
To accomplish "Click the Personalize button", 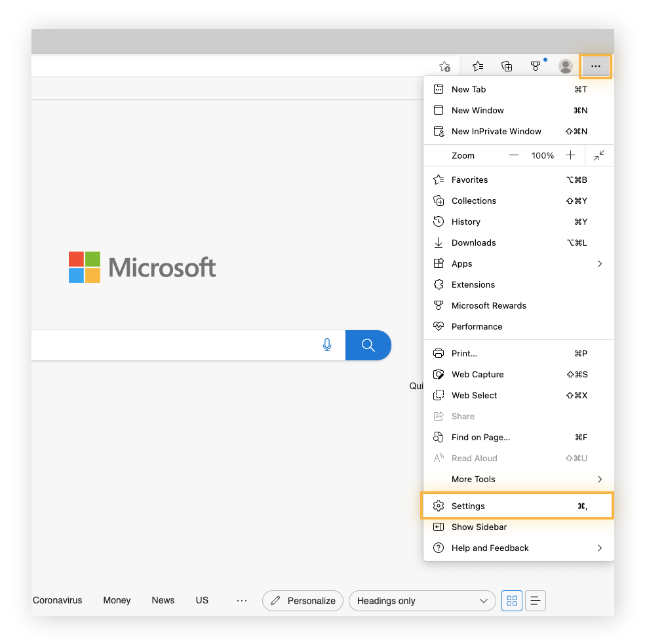I will (x=302, y=601).
